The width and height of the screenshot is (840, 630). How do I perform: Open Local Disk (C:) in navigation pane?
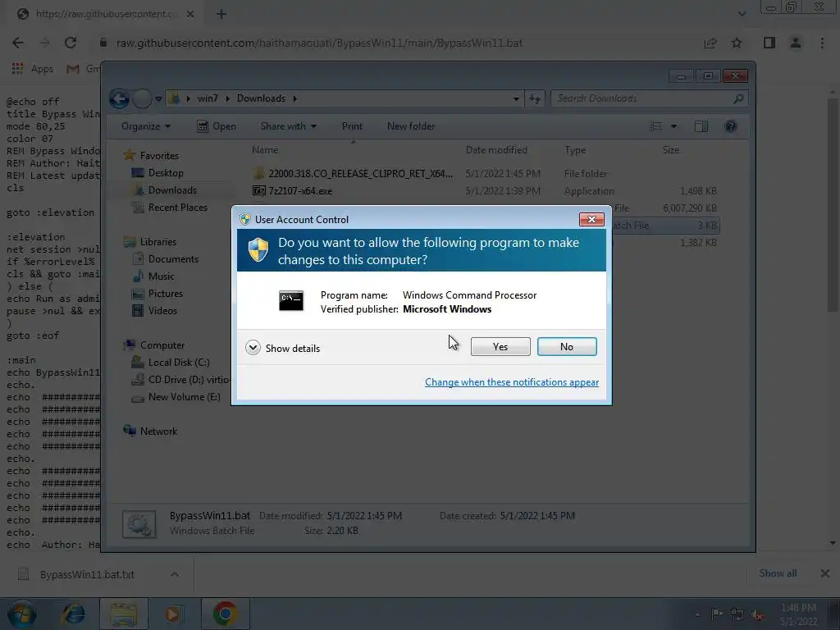[x=179, y=363]
